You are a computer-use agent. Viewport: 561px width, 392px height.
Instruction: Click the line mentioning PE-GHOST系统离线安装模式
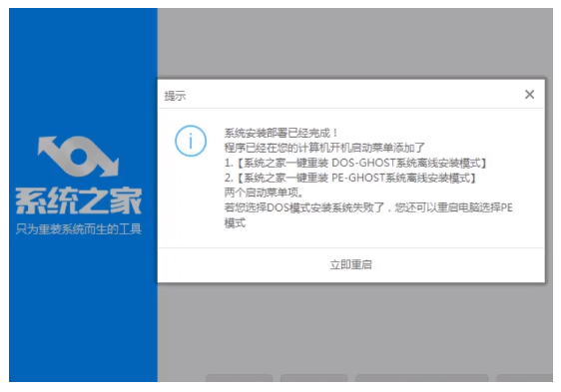(350, 178)
